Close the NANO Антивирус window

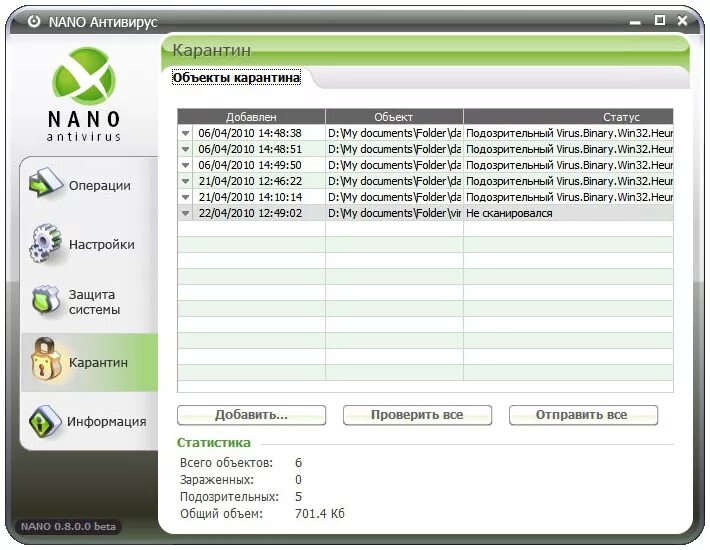click(x=682, y=20)
